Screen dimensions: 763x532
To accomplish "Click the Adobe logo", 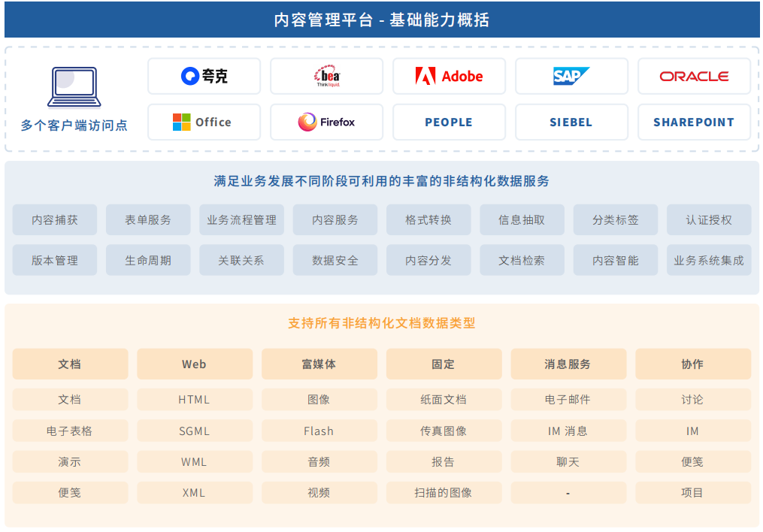I will point(449,76).
